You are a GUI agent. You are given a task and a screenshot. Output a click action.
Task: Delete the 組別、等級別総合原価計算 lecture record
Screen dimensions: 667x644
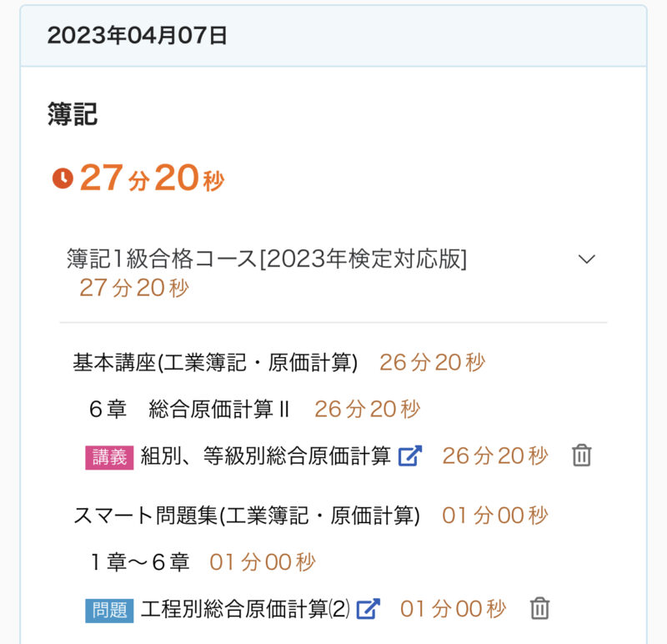tap(582, 455)
